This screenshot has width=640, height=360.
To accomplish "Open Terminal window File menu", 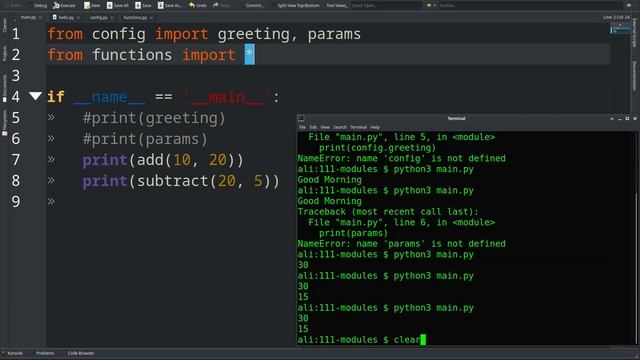I will (x=302, y=127).
